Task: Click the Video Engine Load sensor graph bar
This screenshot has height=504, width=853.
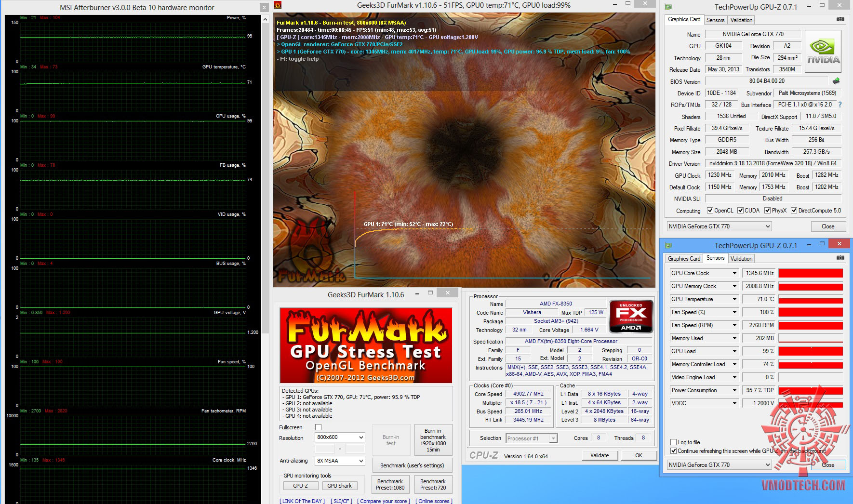Action: click(x=811, y=377)
